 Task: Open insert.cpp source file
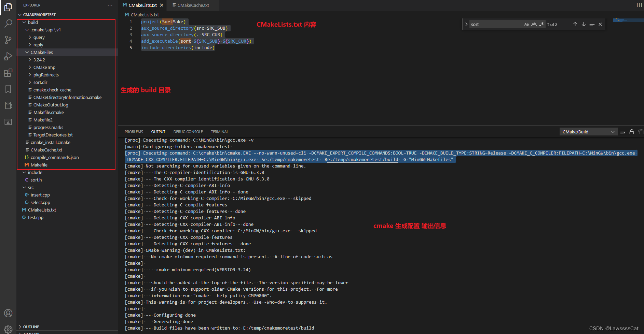point(67,195)
